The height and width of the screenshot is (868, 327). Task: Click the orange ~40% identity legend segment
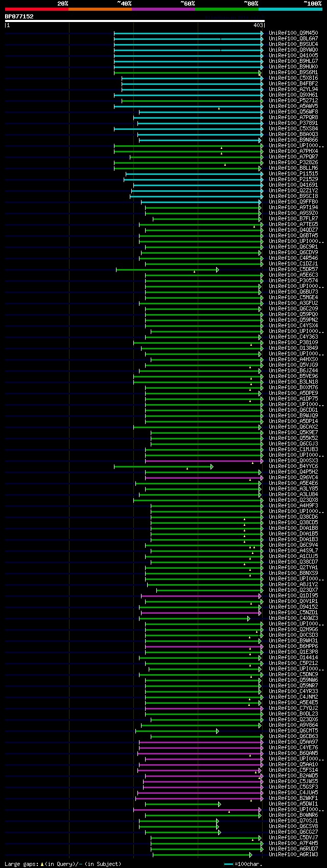(x=100, y=9)
